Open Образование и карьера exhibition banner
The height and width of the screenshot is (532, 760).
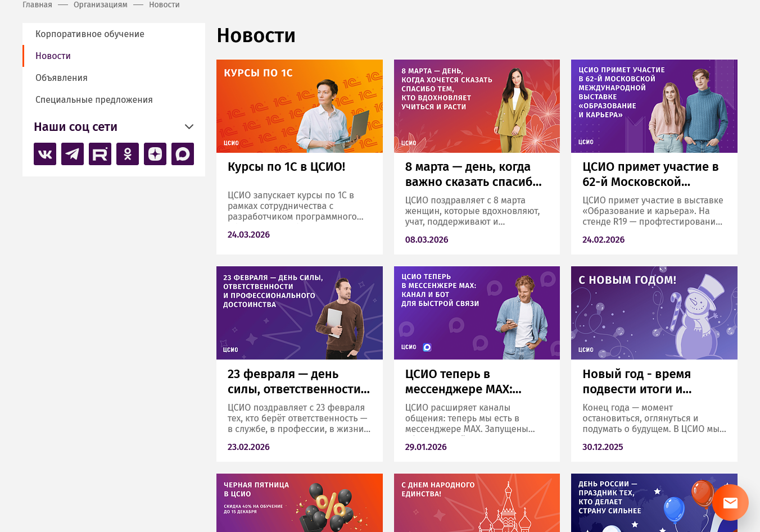[x=654, y=106]
